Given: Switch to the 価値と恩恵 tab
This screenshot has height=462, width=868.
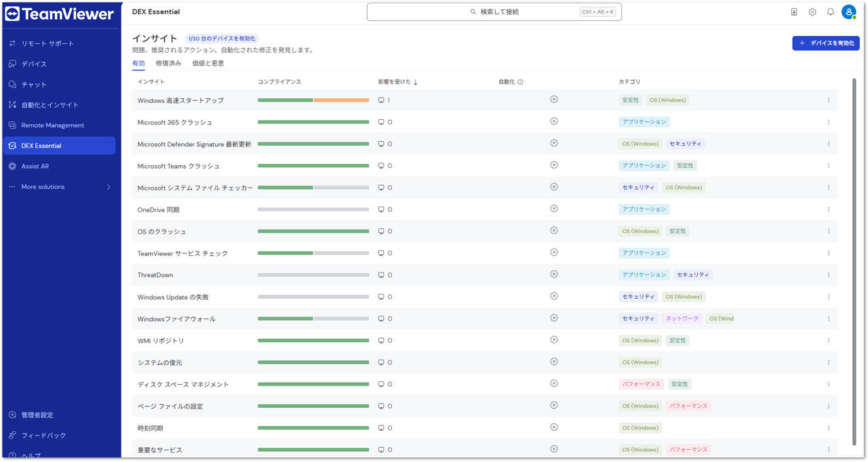Looking at the screenshot, I should pyautogui.click(x=208, y=63).
